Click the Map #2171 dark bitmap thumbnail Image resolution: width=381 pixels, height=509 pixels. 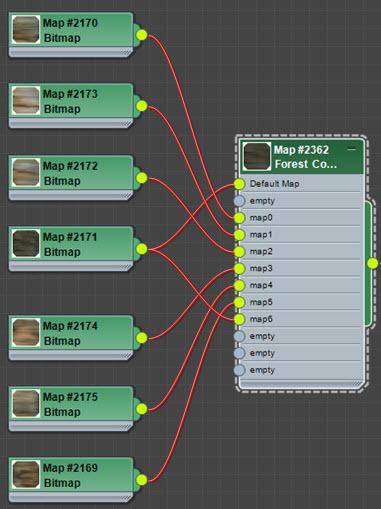[x=26, y=244]
